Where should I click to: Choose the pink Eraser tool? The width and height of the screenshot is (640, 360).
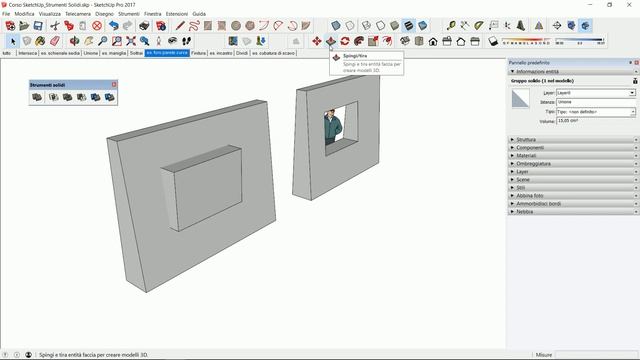tap(54, 41)
